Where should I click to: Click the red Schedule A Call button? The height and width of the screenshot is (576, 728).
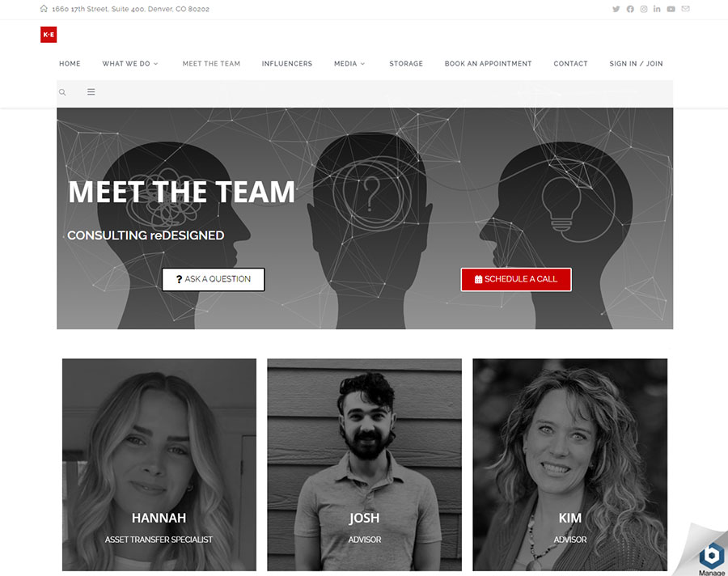[516, 279]
